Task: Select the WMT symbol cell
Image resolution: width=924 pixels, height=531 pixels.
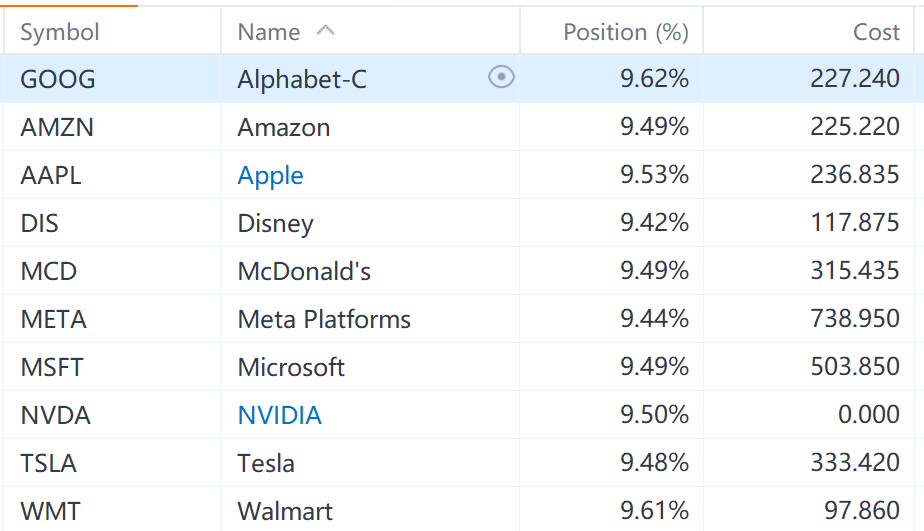Action: click(50, 512)
